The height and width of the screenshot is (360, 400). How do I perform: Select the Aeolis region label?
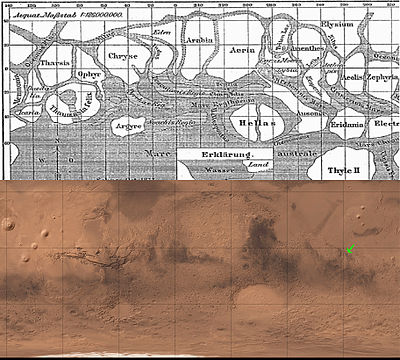pos(352,77)
